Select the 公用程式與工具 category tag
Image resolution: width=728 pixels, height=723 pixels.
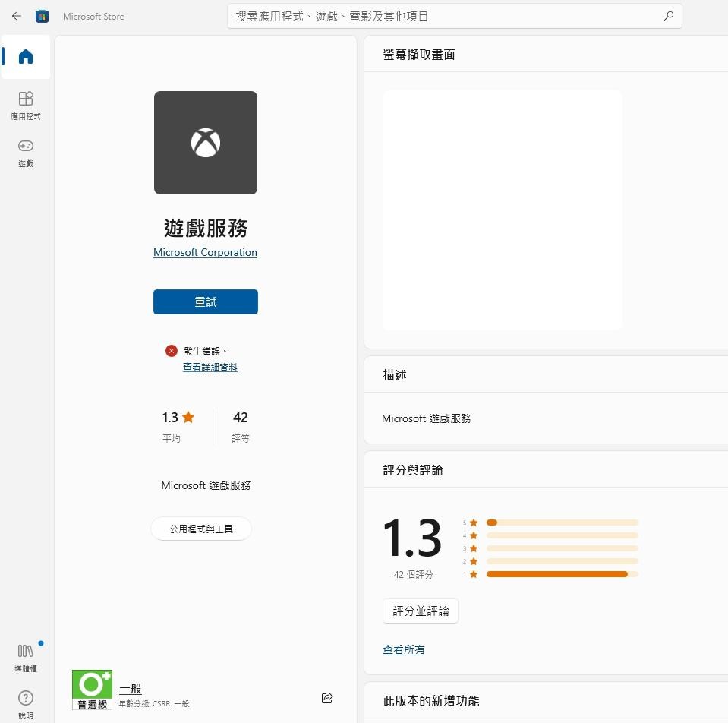[x=201, y=529]
